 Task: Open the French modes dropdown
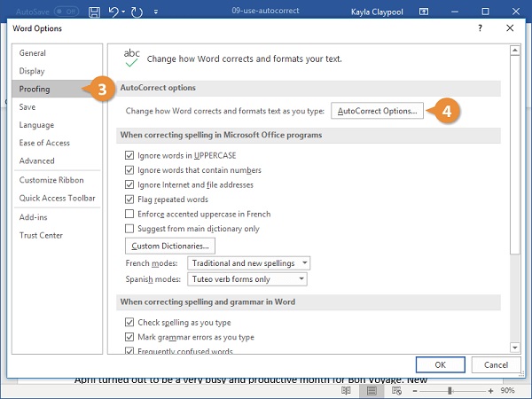pyautogui.click(x=248, y=263)
